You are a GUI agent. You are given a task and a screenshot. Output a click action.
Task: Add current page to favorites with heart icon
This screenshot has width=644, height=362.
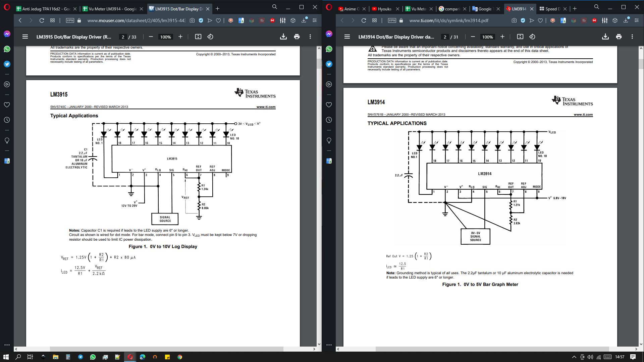click(218, 20)
